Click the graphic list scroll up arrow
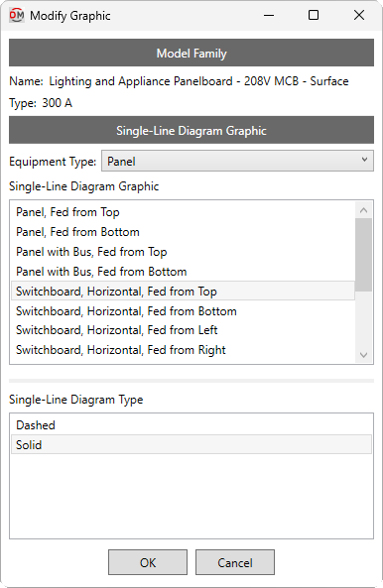The width and height of the screenshot is (383, 588). (363, 210)
